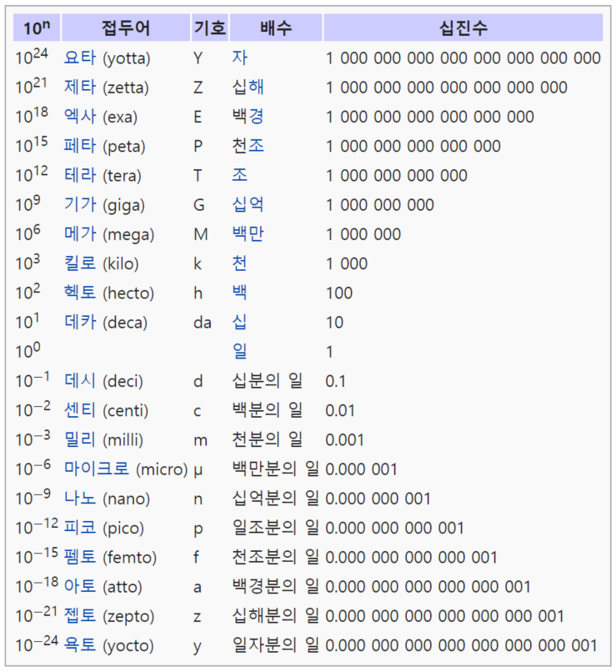Select the decimal value '1 000 000 000 000'

coord(397,175)
